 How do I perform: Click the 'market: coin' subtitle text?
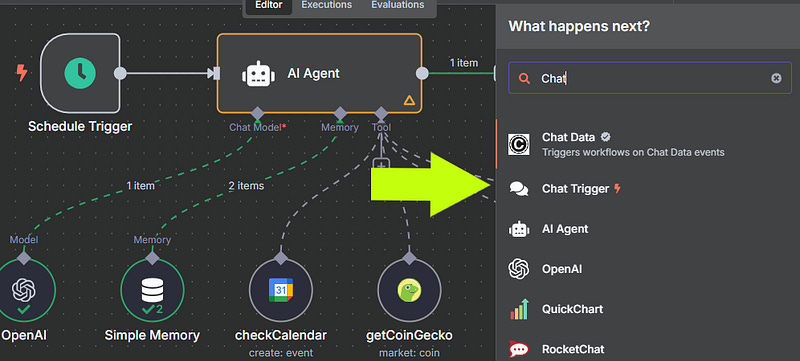(x=409, y=353)
